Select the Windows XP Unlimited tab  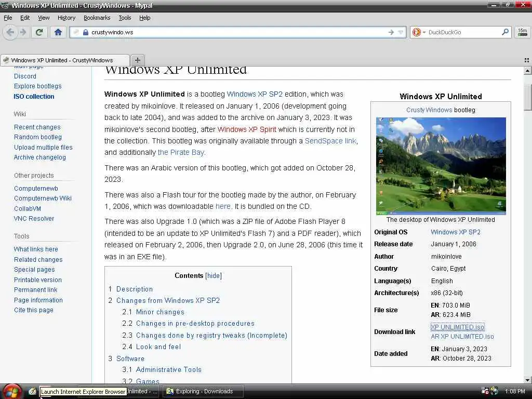[x=64, y=60]
